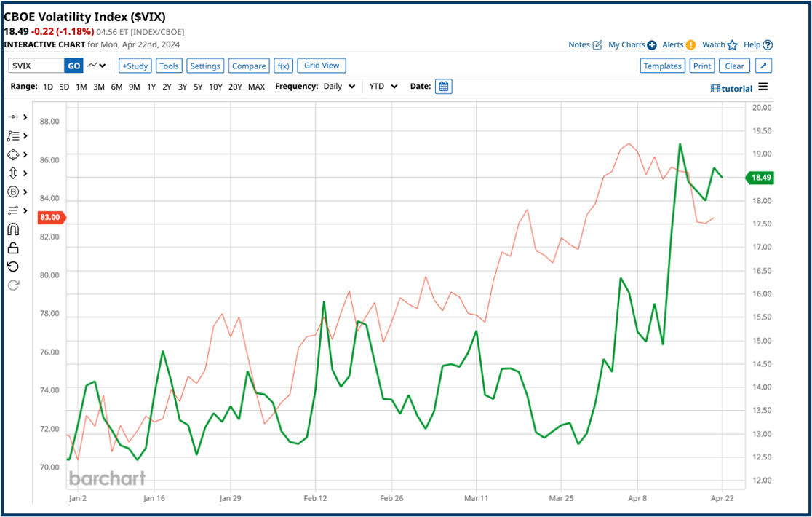The height and width of the screenshot is (517, 812).
Task: Expand the YTD range dropdown
Action: (x=382, y=86)
